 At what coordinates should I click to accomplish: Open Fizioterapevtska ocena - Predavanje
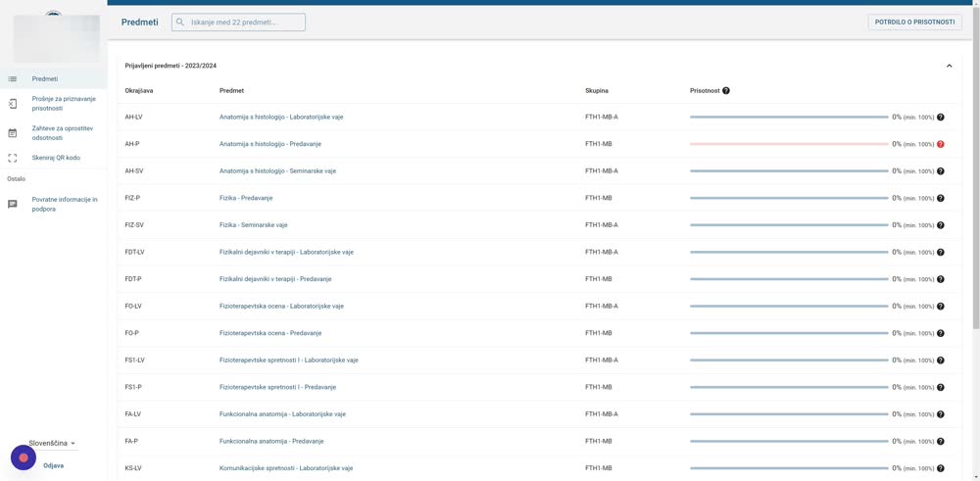[270, 333]
